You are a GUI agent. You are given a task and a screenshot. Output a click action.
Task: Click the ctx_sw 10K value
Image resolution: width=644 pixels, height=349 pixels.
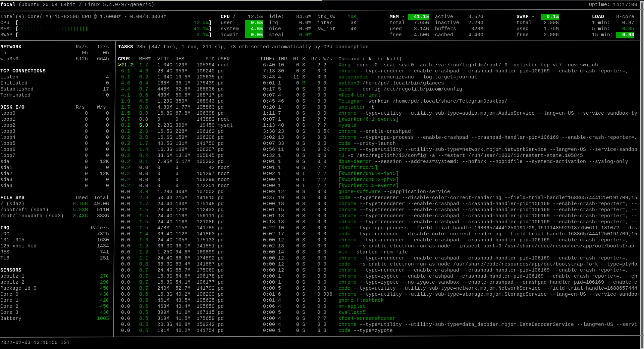352,17
